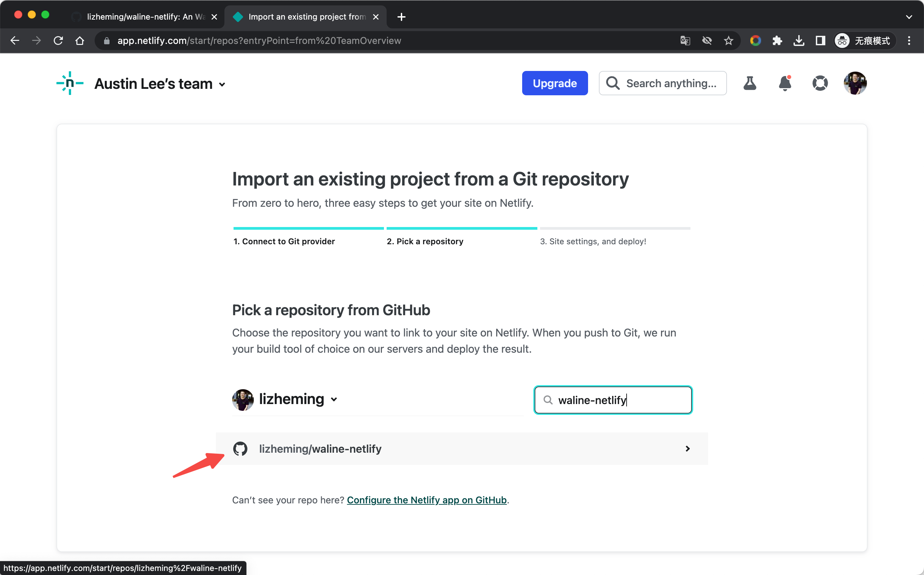
Task: Click step 1 Connect to Git provider progress bar
Action: [x=308, y=228]
